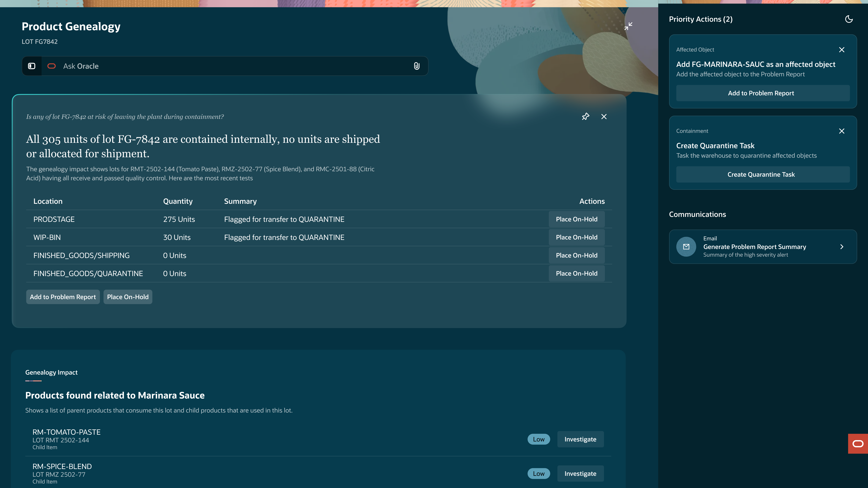This screenshot has width=868, height=488.
Task: Click the 275 Units quantity cell
Action: pyautogui.click(x=179, y=219)
